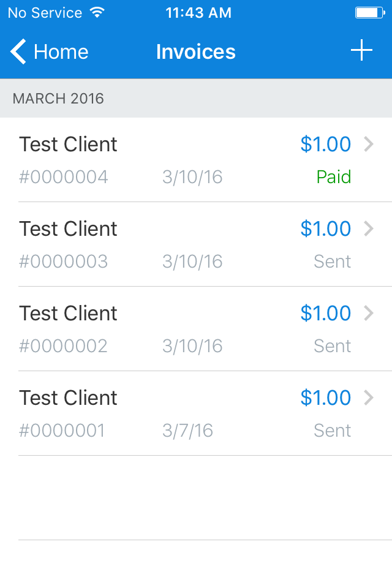Select the disclosure chevron next to invoice #0000004
The width and height of the screenshot is (392, 588).
pos(370,145)
